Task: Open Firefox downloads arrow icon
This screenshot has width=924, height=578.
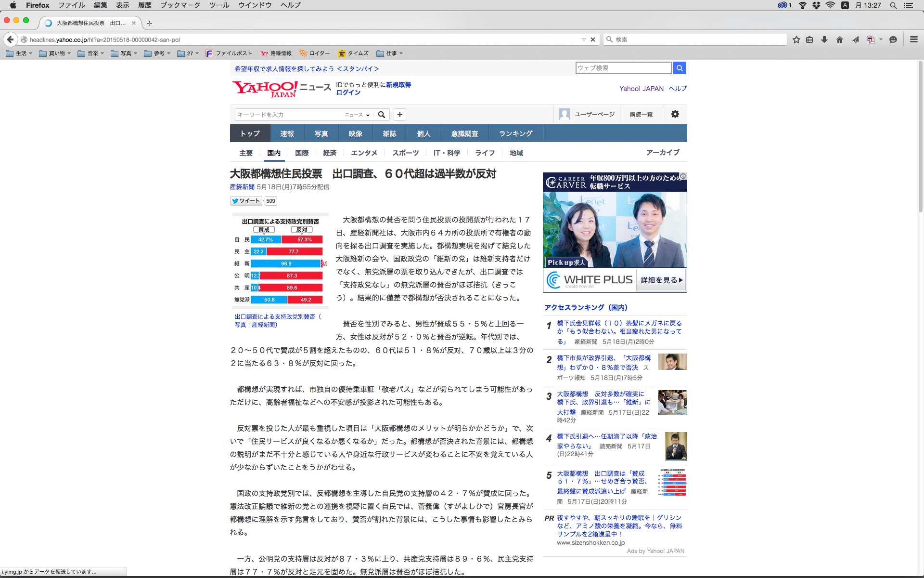Action: click(x=824, y=39)
